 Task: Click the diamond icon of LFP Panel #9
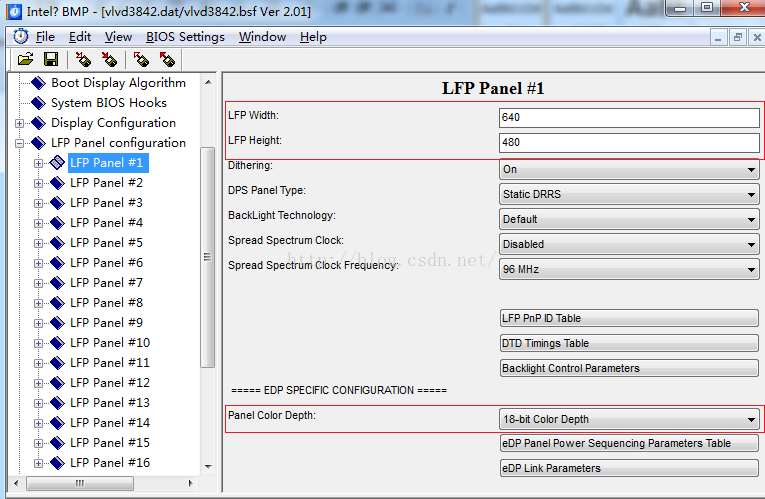point(57,323)
